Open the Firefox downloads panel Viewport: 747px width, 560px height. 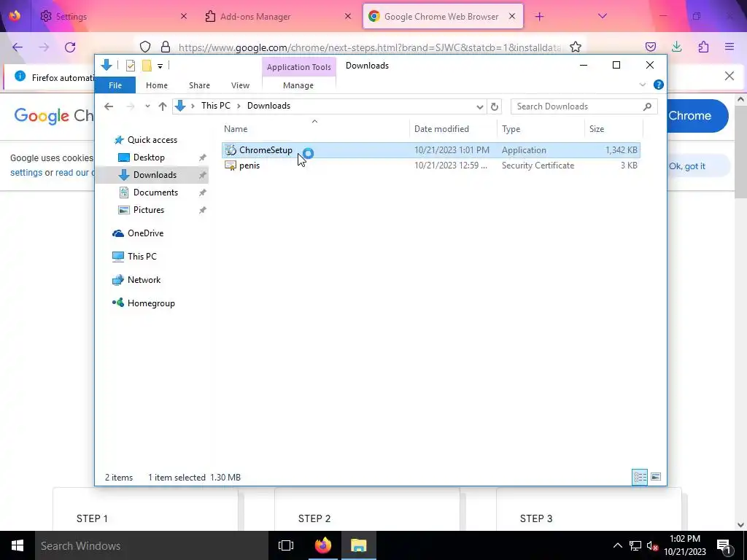[x=676, y=47]
